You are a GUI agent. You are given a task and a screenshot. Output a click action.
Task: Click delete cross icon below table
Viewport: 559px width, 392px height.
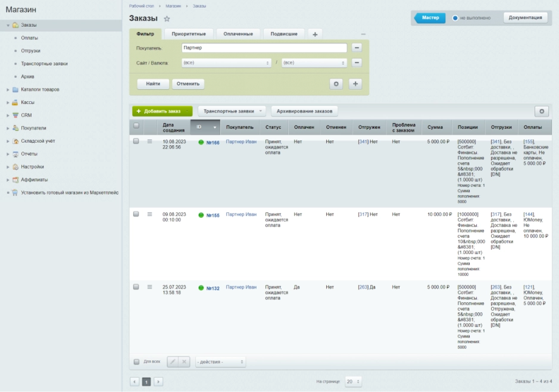pyautogui.click(x=184, y=362)
